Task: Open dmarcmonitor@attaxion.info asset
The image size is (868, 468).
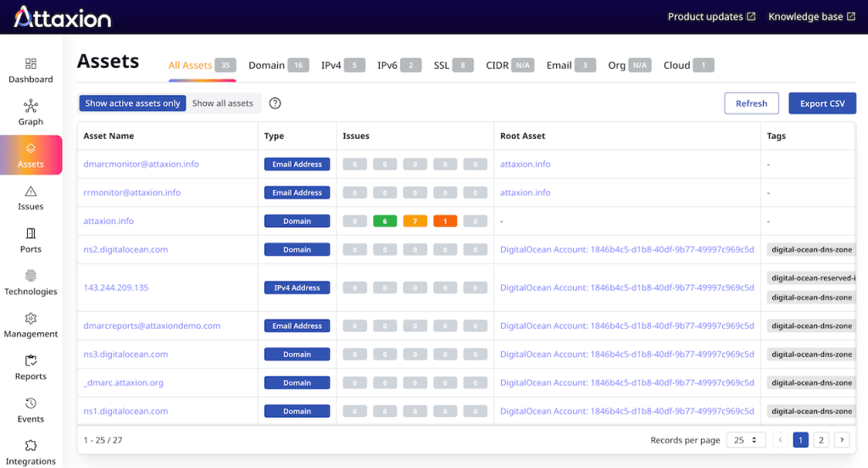Action: 142,164
